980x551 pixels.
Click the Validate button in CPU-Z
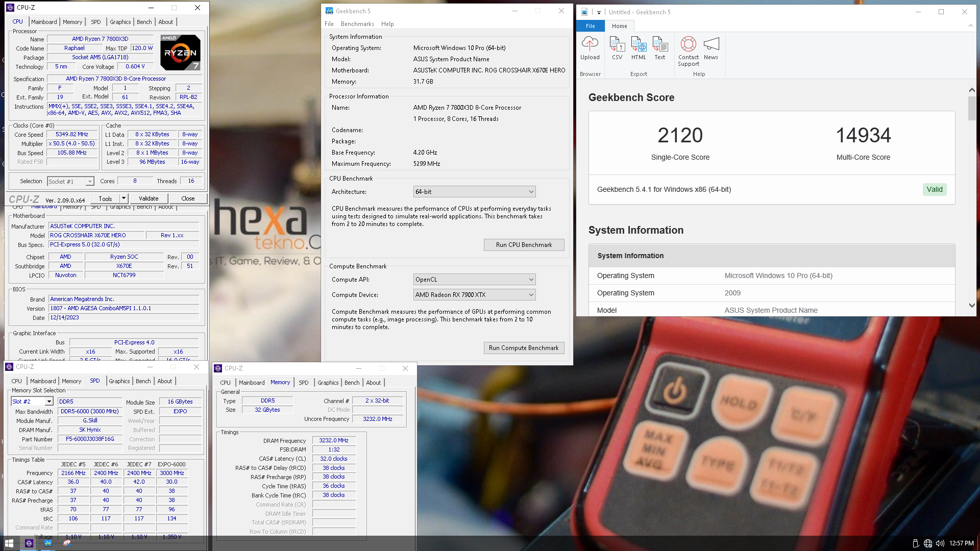coord(149,198)
